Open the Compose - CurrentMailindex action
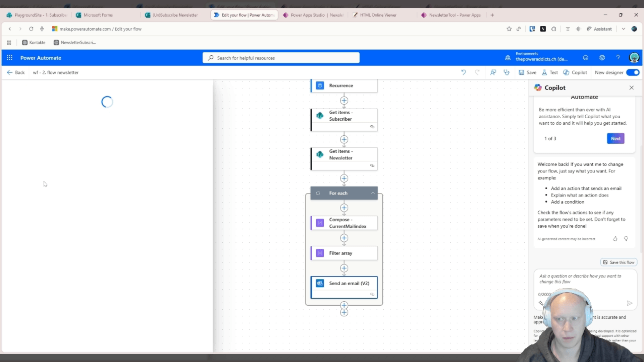The width and height of the screenshot is (644, 362). coord(344,223)
